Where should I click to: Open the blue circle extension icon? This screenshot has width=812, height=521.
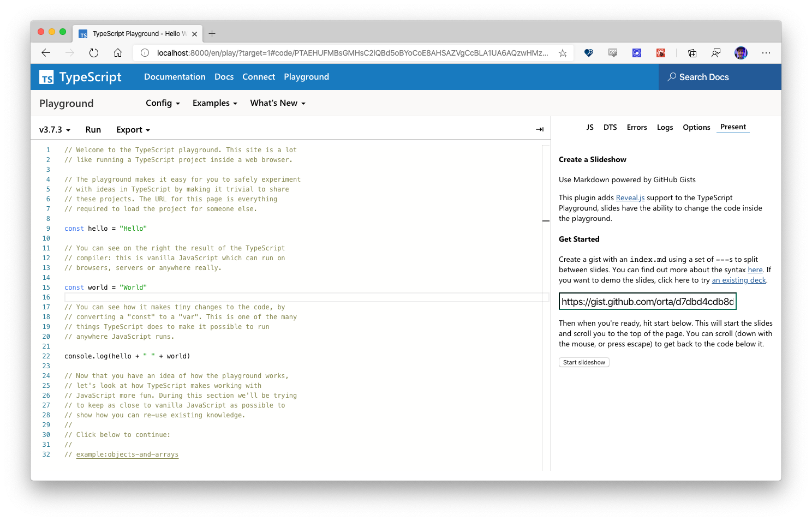coord(637,53)
